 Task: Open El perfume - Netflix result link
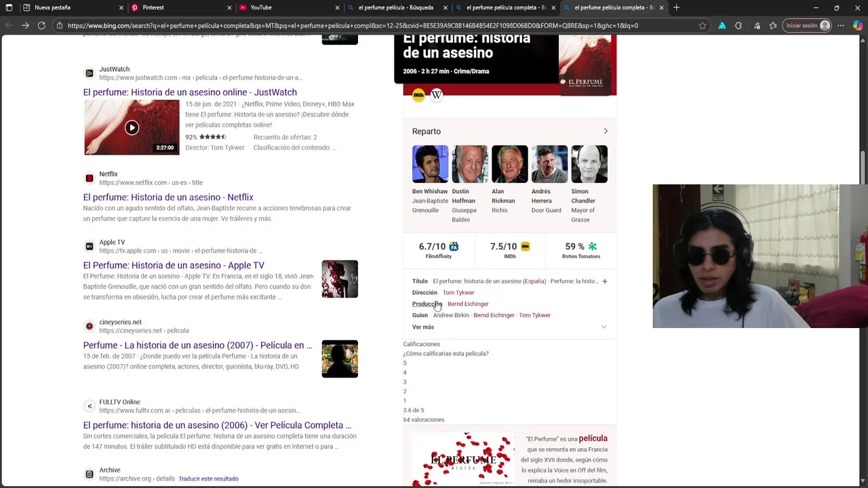[168, 197]
